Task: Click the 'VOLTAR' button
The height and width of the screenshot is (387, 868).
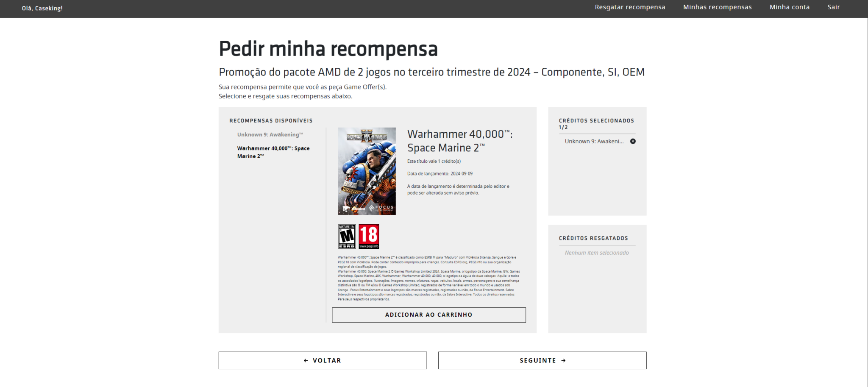Action: [x=323, y=360]
